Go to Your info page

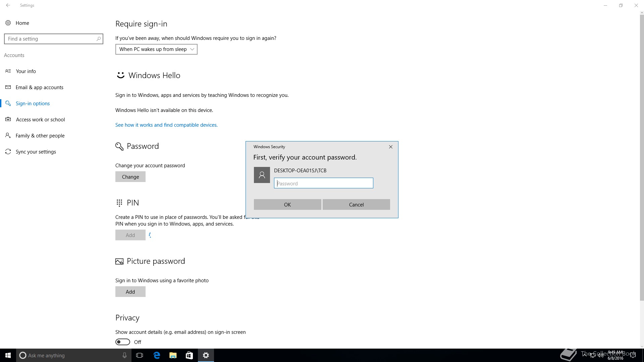(x=26, y=71)
